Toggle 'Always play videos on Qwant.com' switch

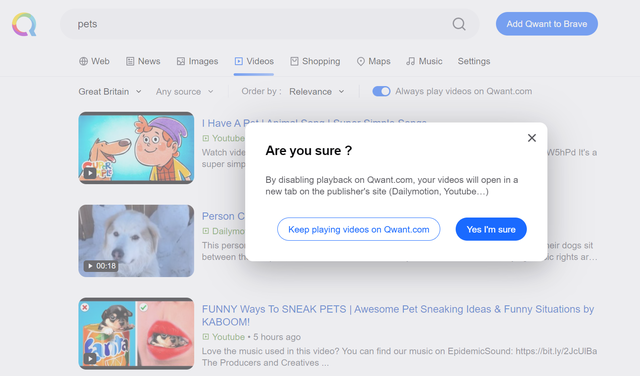click(381, 91)
